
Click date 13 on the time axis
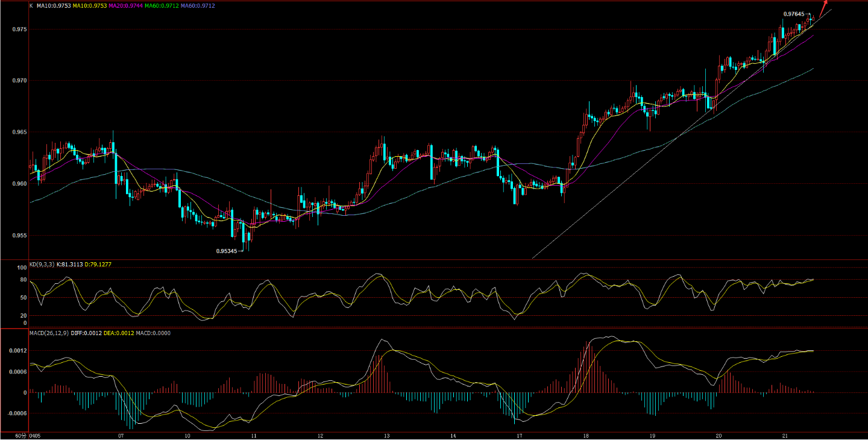(x=386, y=435)
